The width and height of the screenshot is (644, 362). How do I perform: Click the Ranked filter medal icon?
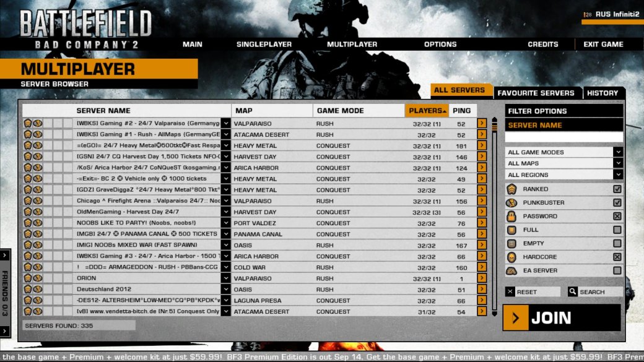511,189
